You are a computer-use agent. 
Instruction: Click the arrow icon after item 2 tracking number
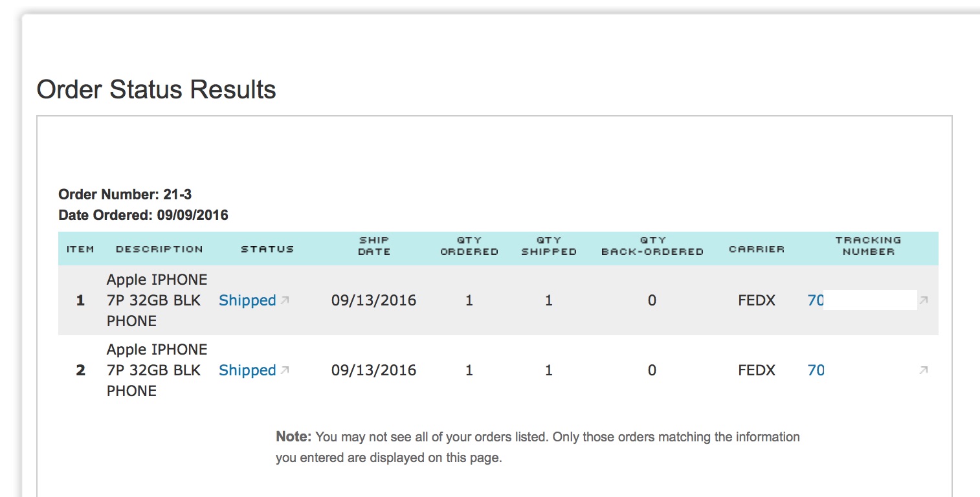click(x=924, y=370)
